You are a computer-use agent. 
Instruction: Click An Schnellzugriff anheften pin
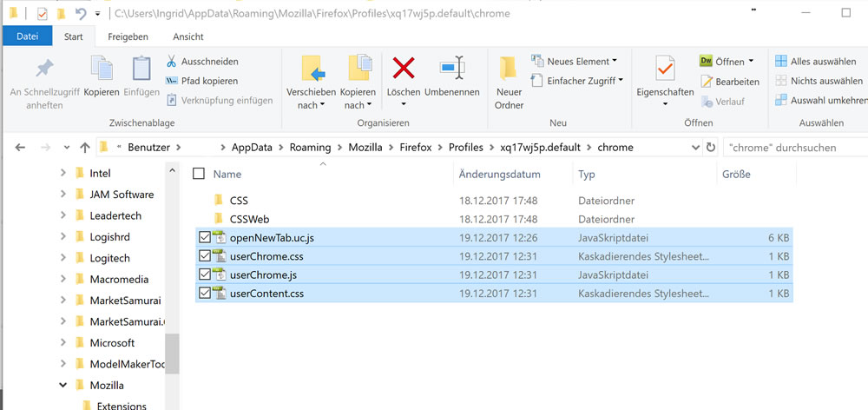44,82
